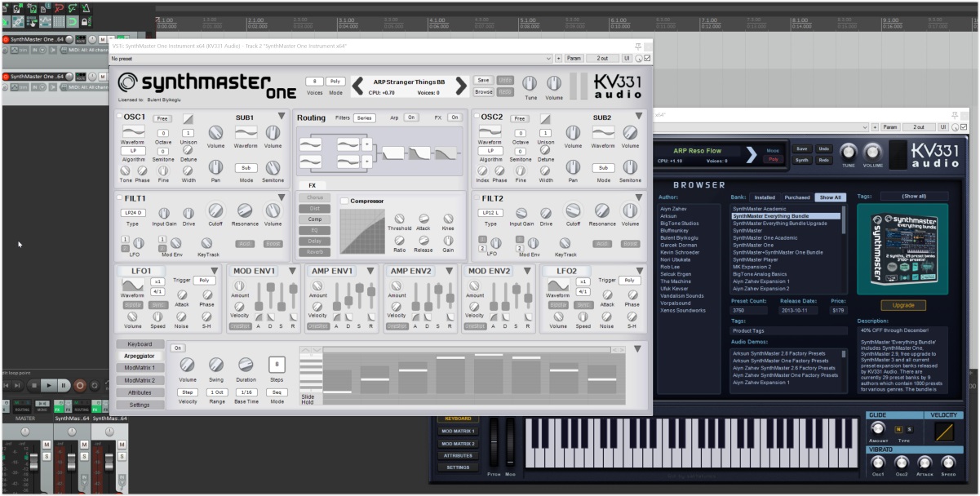980x496 pixels.
Task: Expand the OSC1 section dropdown triangle
Action: coord(281,117)
